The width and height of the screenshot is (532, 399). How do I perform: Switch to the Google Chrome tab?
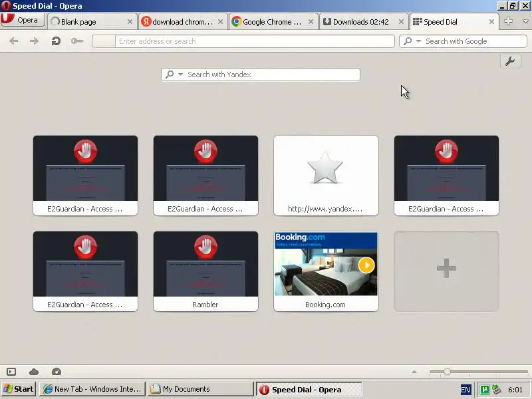[273, 22]
